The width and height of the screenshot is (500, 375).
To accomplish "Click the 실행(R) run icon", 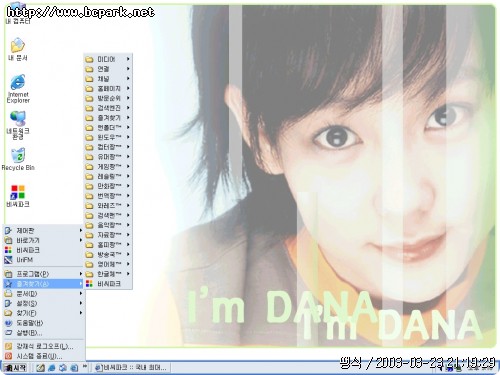I will click(x=8, y=333).
